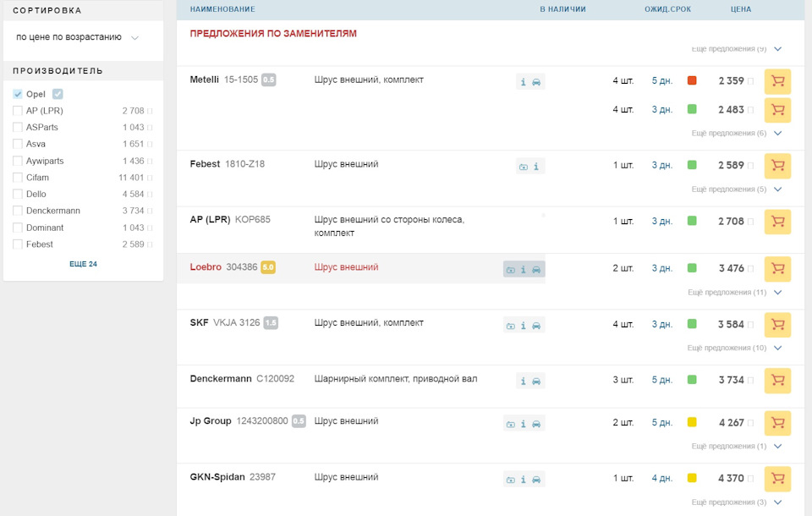Expand 'Ещё предложения (1)' under Jp Group
812x516 pixels.
pos(737,446)
